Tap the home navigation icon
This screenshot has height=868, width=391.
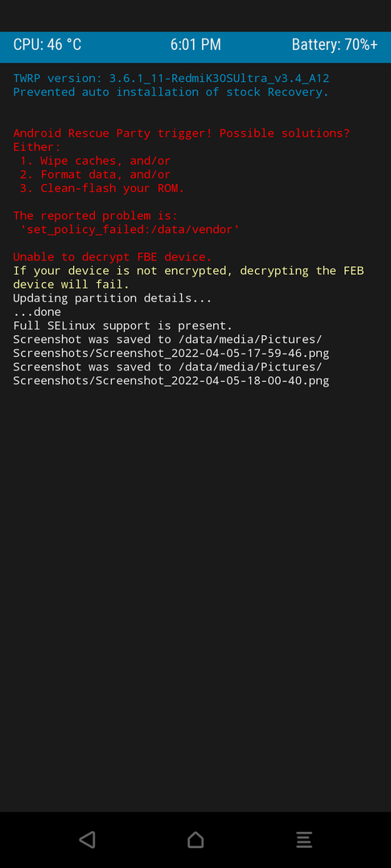195,839
